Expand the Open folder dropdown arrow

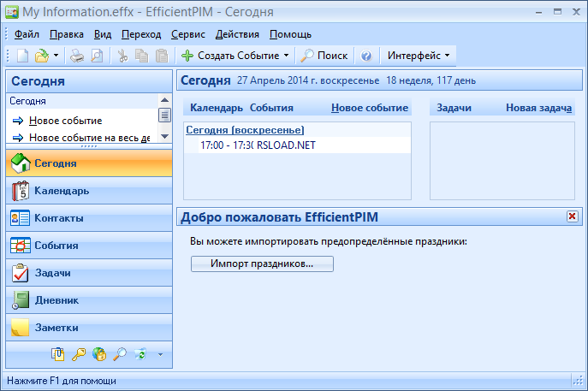(56, 56)
